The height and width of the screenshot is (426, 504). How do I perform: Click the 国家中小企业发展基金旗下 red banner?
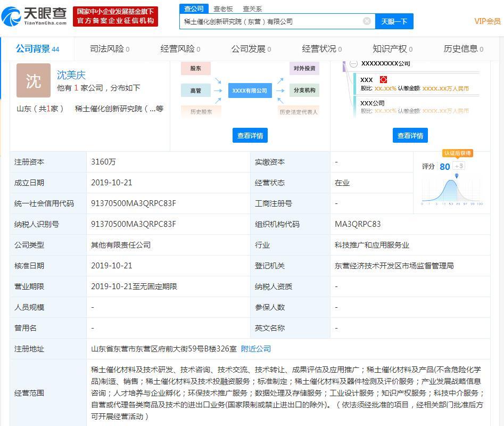[115, 16]
